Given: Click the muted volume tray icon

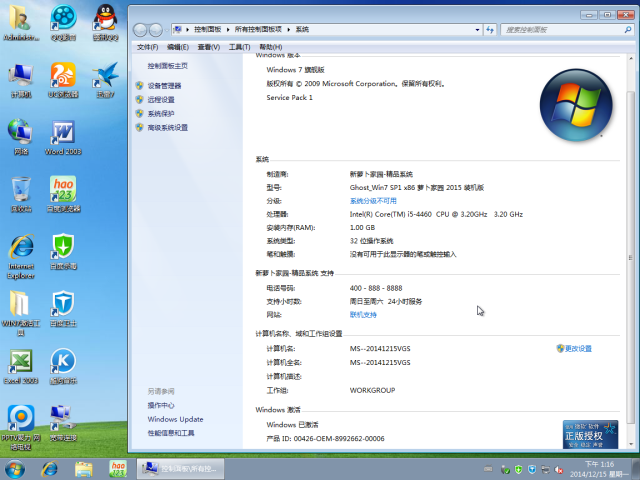Looking at the screenshot, I should click(559, 470).
